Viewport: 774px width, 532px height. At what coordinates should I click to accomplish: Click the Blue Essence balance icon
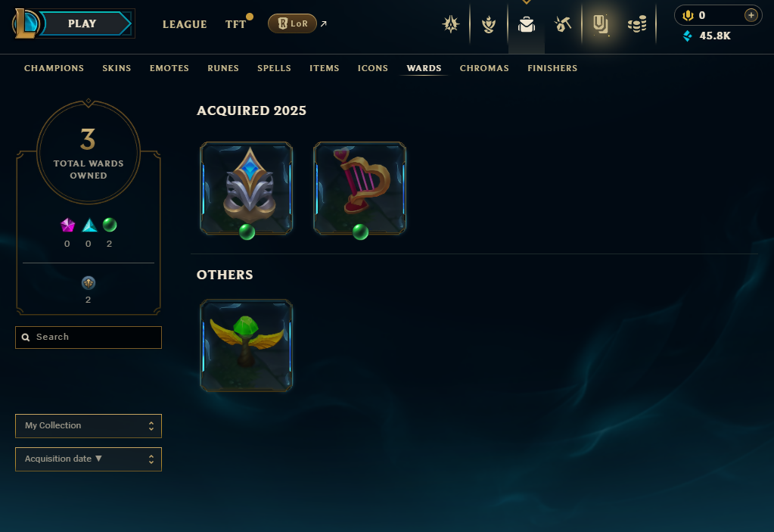click(x=687, y=36)
